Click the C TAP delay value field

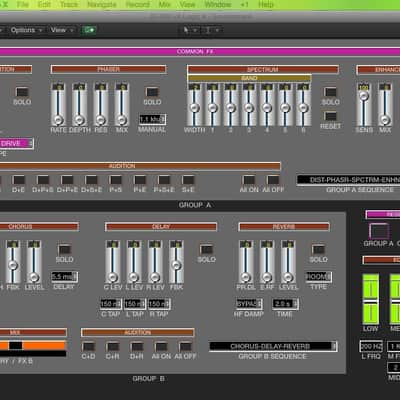(x=111, y=304)
